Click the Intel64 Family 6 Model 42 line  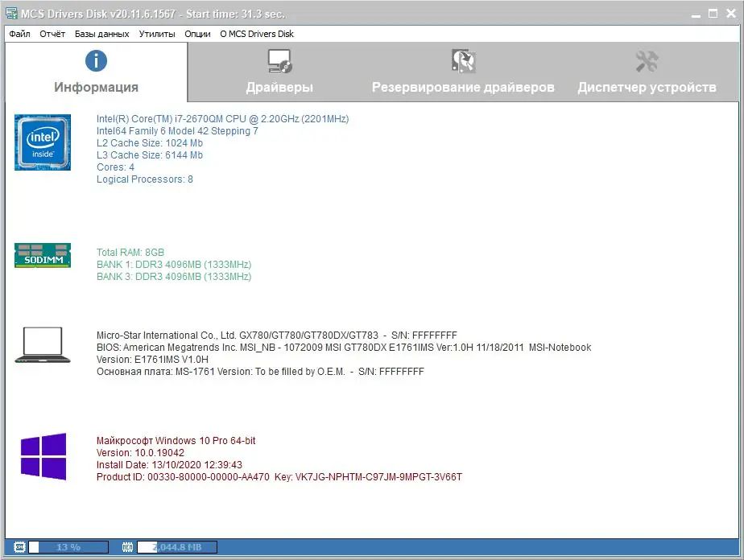tap(177, 131)
